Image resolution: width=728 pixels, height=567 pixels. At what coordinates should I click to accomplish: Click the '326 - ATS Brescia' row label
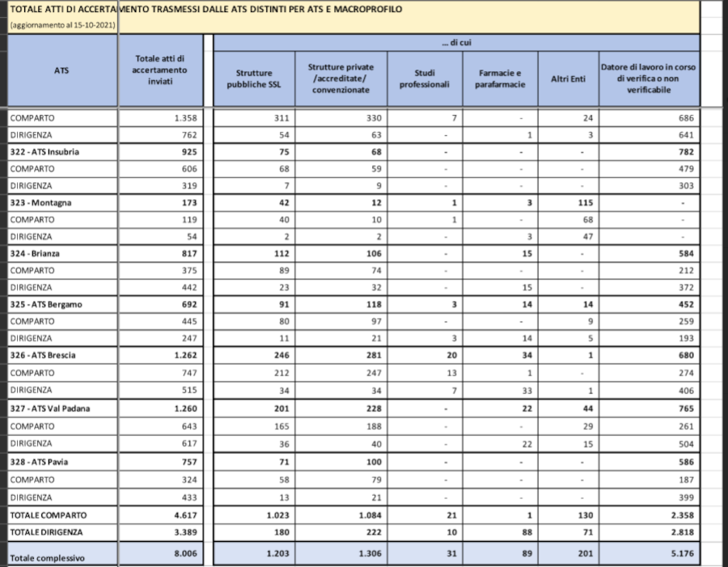[44, 355]
